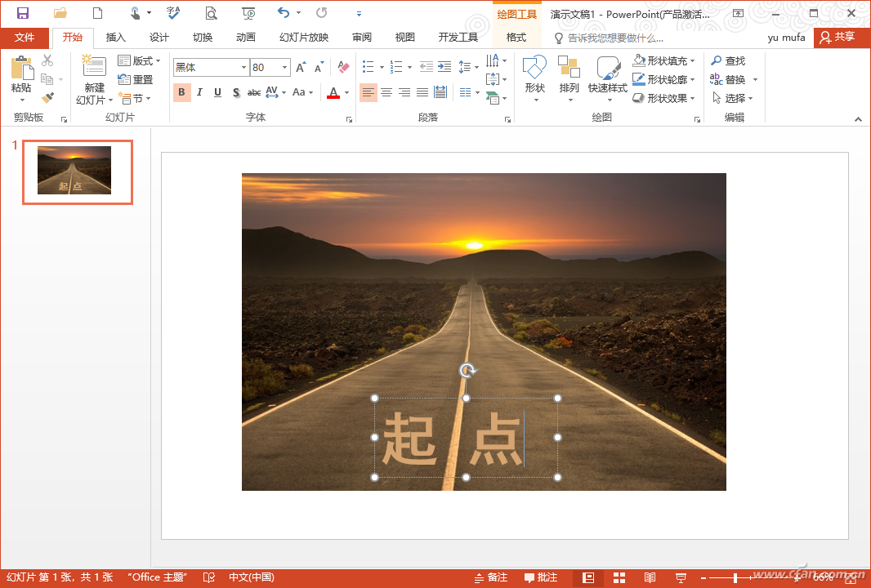This screenshot has height=588, width=871.
Task: Toggle Comments pane from status bar
Action: coord(541,577)
